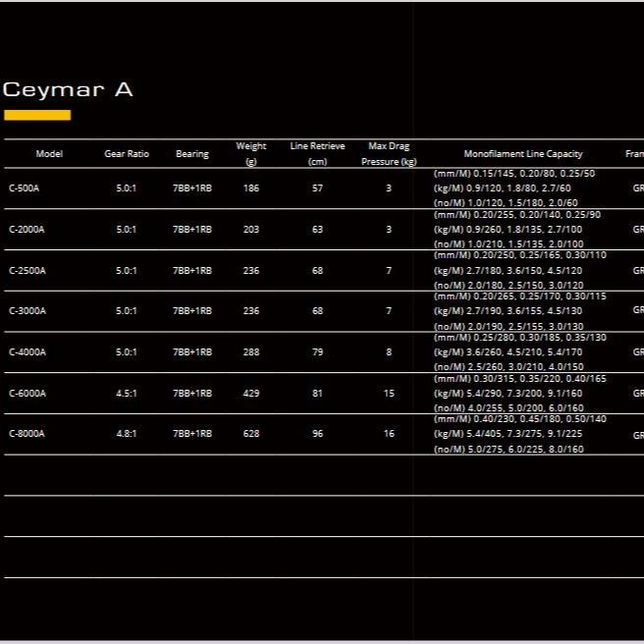Click the C-4000A model entry

coord(27,352)
